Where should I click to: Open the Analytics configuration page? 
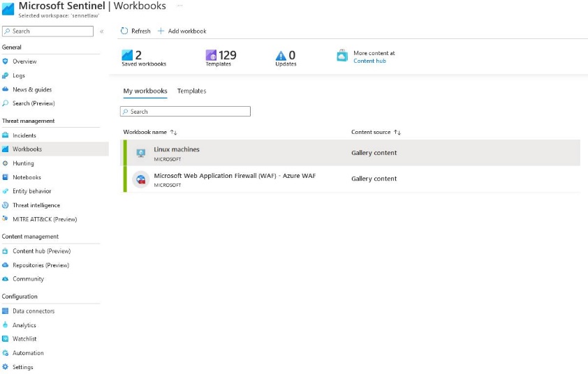click(x=24, y=325)
